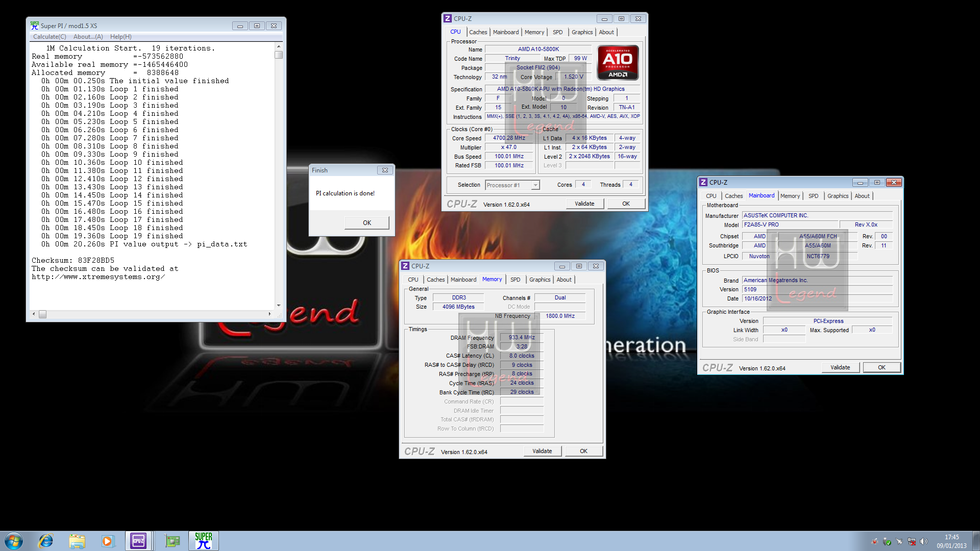The height and width of the screenshot is (551, 980).
Task: Click the taskbar clock showing 17:45
Action: 951,541
